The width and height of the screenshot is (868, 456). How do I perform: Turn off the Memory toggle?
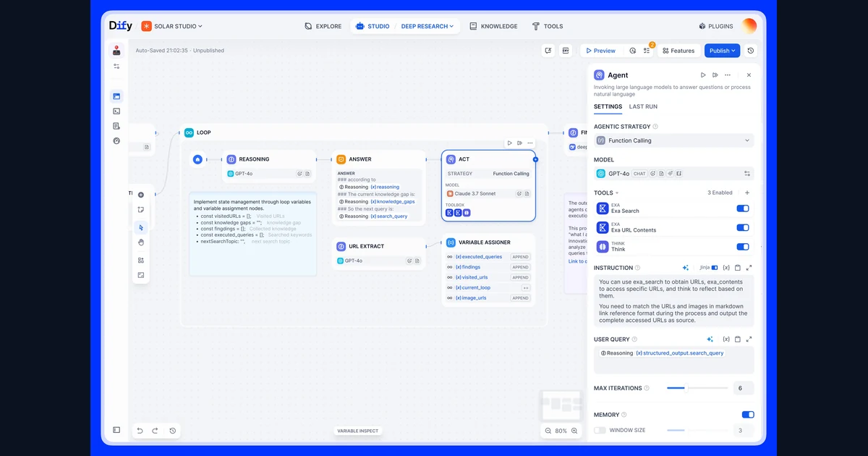(x=748, y=415)
